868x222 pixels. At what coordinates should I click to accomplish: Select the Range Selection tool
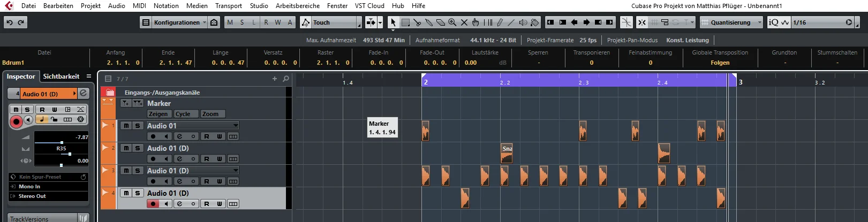click(x=405, y=22)
